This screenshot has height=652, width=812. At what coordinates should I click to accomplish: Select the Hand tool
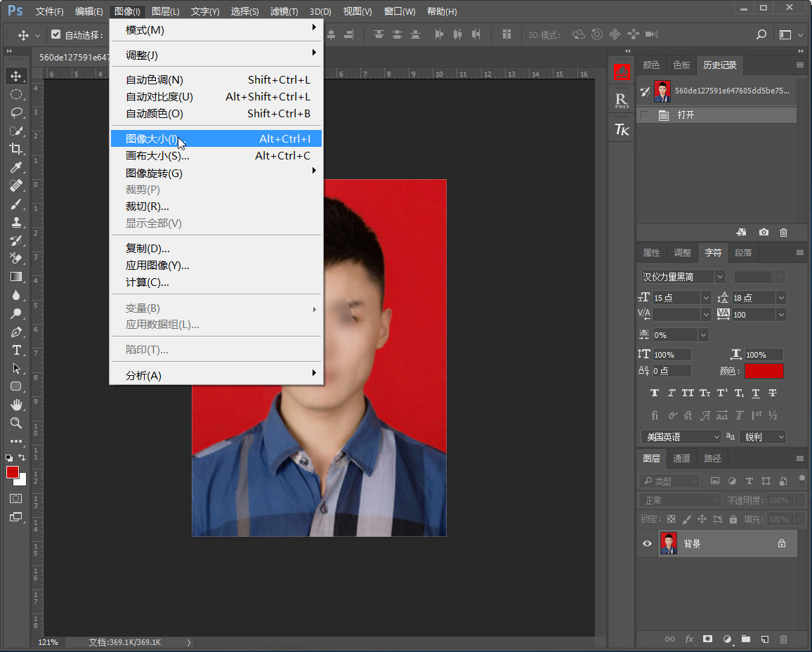click(15, 405)
